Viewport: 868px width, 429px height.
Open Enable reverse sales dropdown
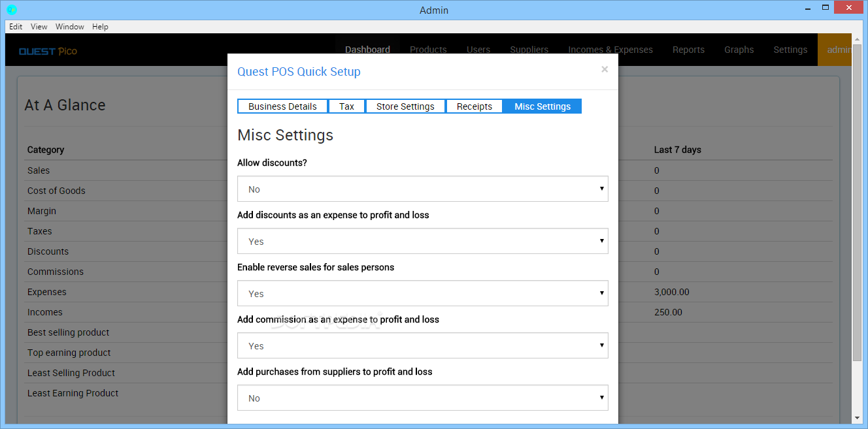click(423, 293)
